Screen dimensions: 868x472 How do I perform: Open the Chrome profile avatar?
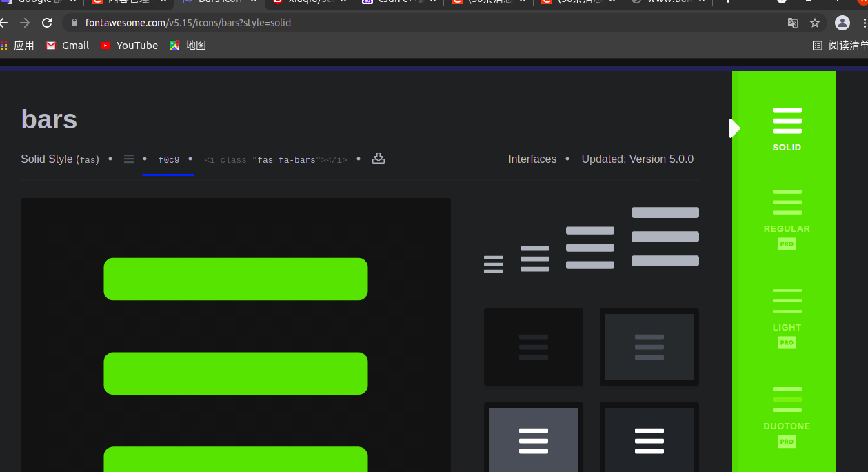click(842, 23)
